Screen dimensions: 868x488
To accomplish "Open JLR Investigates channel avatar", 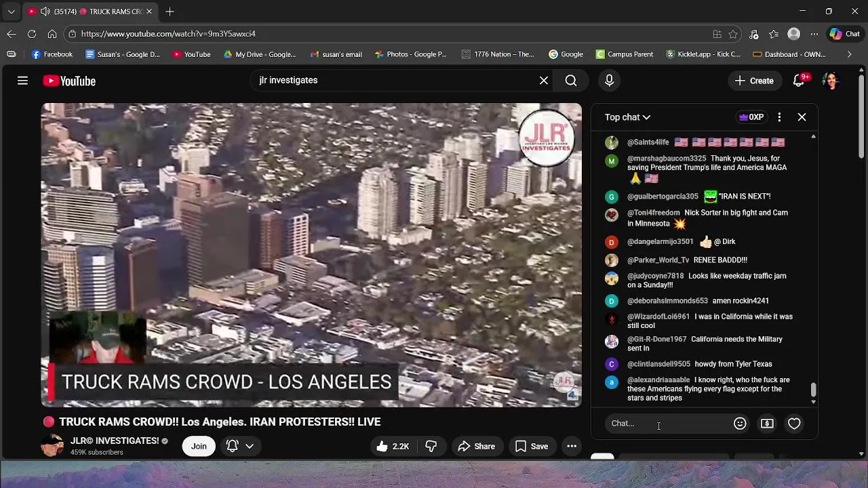I will tap(53, 446).
